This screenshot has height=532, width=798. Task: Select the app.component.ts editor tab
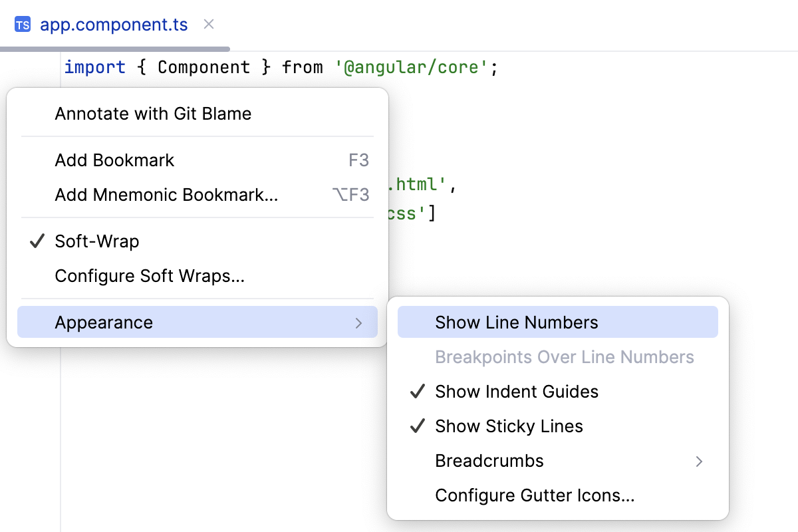pos(113,25)
